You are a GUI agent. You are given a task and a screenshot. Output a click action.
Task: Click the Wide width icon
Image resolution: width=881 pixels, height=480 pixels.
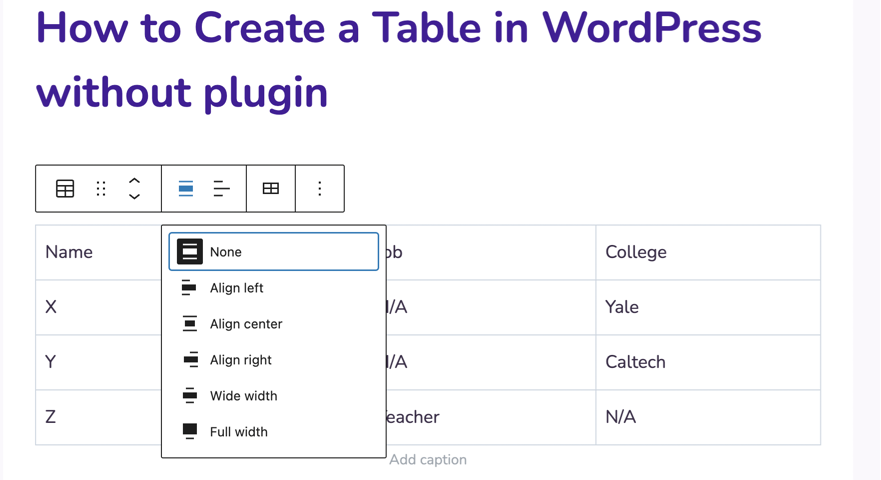(190, 396)
